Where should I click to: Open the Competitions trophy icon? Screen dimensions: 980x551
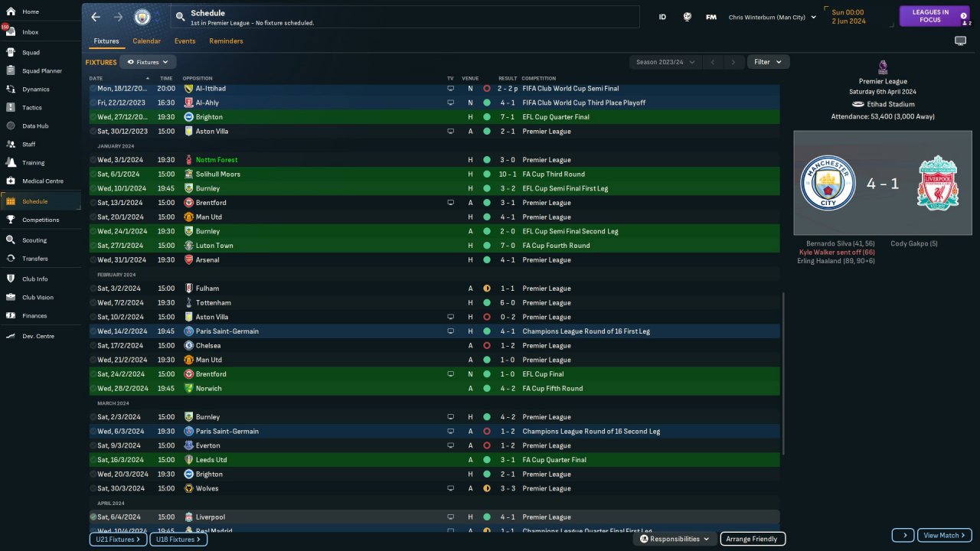(x=11, y=220)
